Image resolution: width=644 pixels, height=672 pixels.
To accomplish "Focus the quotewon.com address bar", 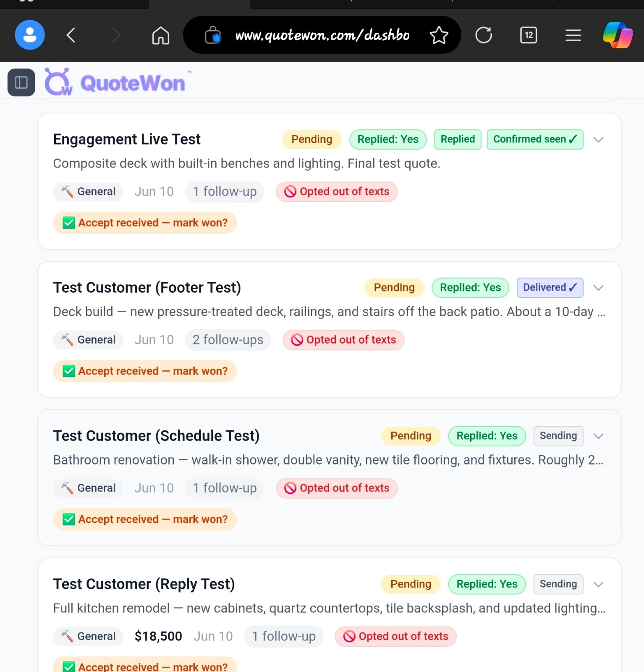I will click(322, 35).
